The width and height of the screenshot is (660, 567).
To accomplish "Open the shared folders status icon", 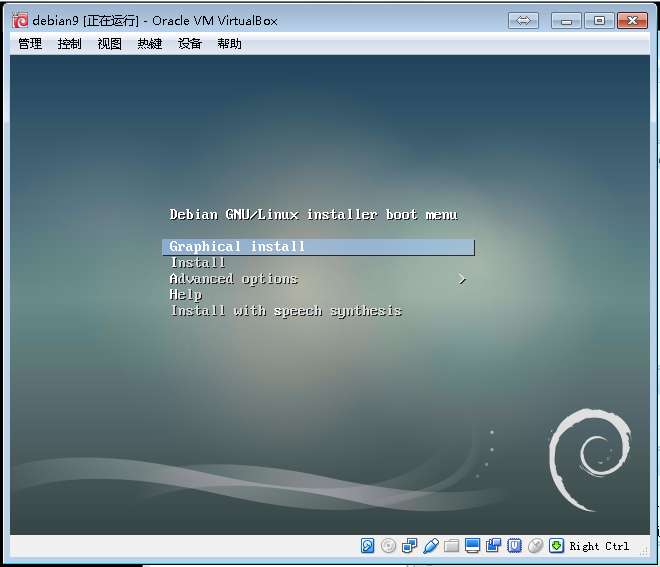I will (451, 546).
